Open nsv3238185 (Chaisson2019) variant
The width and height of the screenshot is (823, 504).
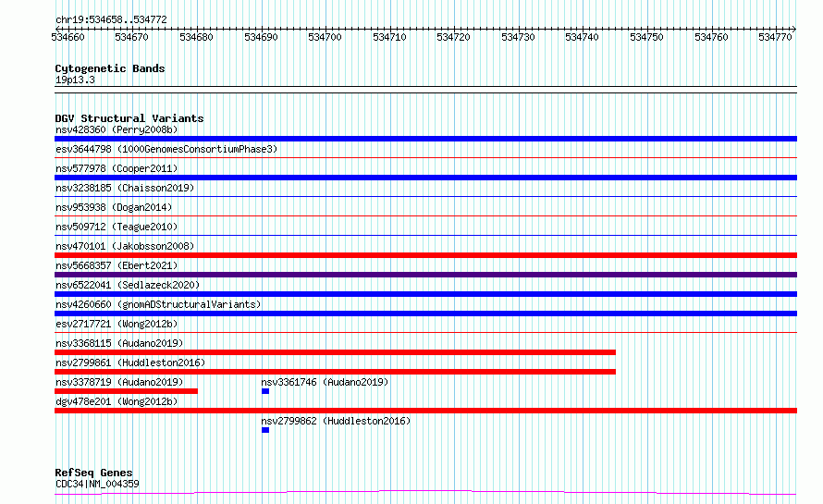[125, 188]
